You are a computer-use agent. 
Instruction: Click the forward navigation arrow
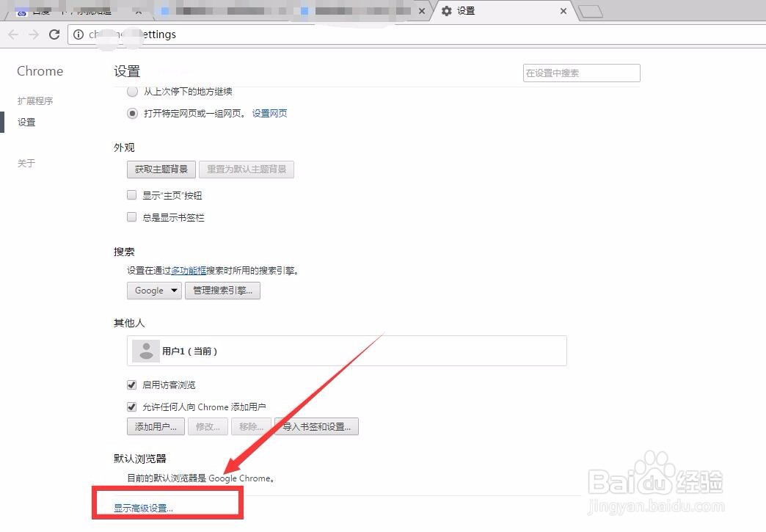click(33, 34)
